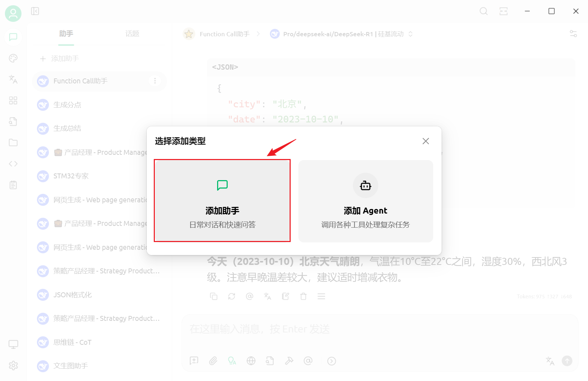Image resolution: width=588 pixels, height=381 pixels.
Task: Switch to the 助手 tab
Action: tap(66, 34)
